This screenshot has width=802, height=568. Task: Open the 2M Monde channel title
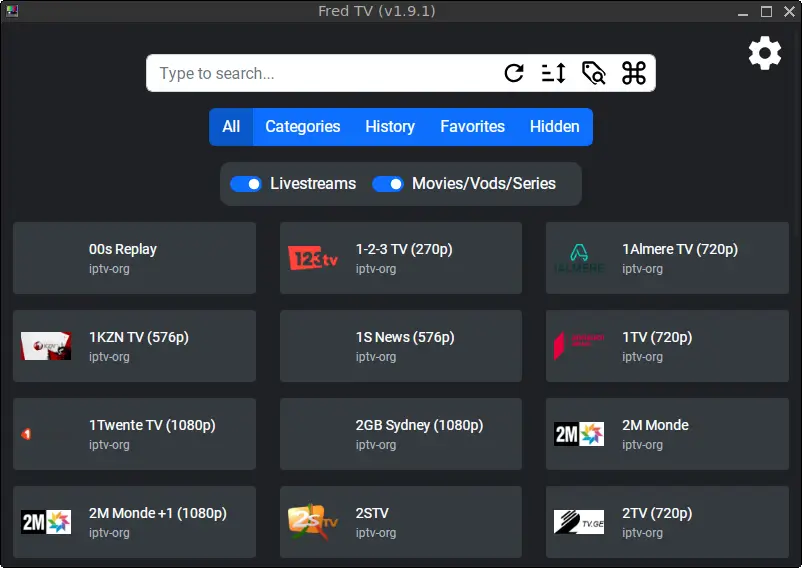655,425
